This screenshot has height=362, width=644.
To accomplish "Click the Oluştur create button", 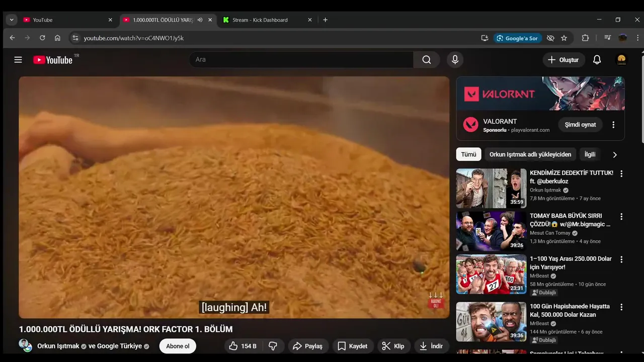I will click(x=563, y=60).
